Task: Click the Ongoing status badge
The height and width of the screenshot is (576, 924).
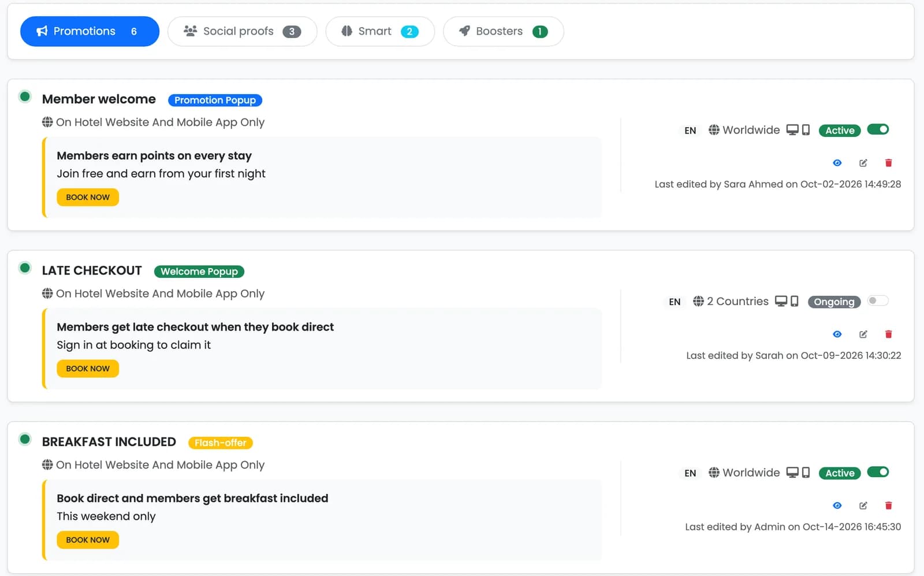Action: [x=834, y=302]
